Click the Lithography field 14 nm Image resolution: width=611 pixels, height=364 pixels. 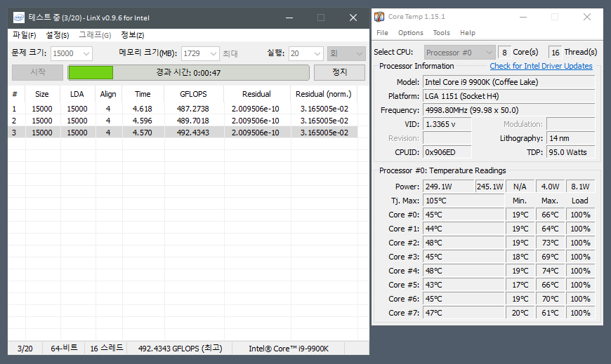pos(571,138)
